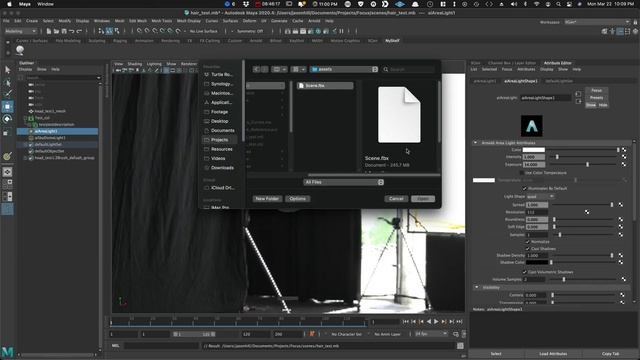Click the Copy Tab button
Image resolution: width=640 pixels, height=360 pixels.
point(610,354)
